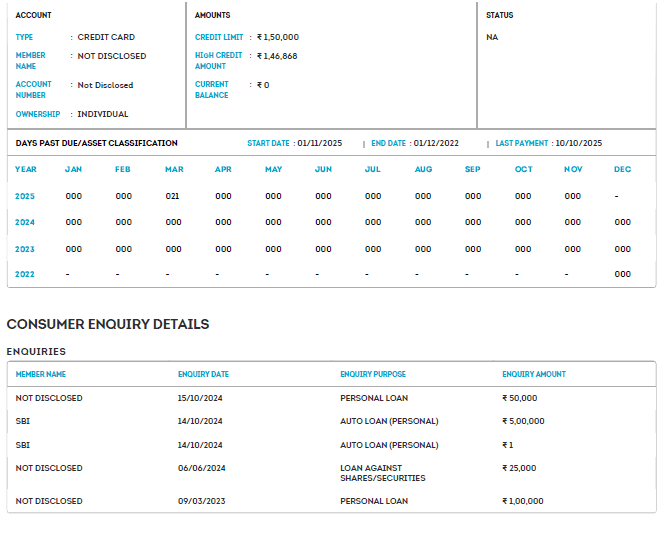Click the 2025 year row label
The width and height of the screenshot is (665, 550).
[25, 196]
